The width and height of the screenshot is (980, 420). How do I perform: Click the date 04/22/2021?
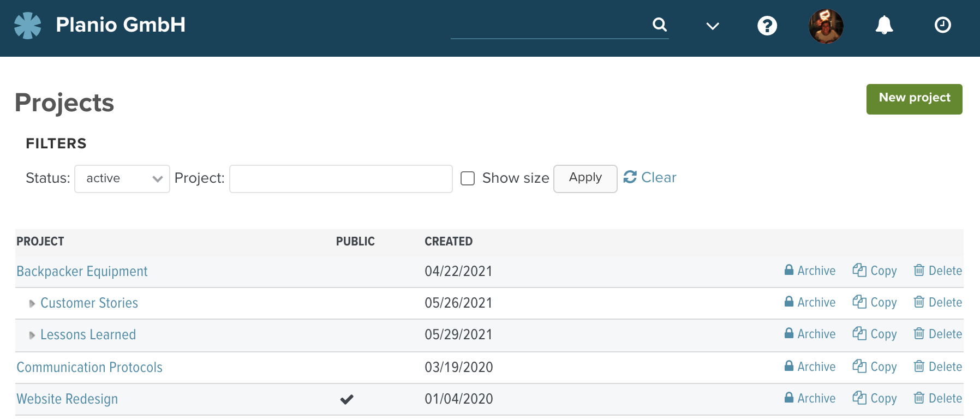pos(458,271)
